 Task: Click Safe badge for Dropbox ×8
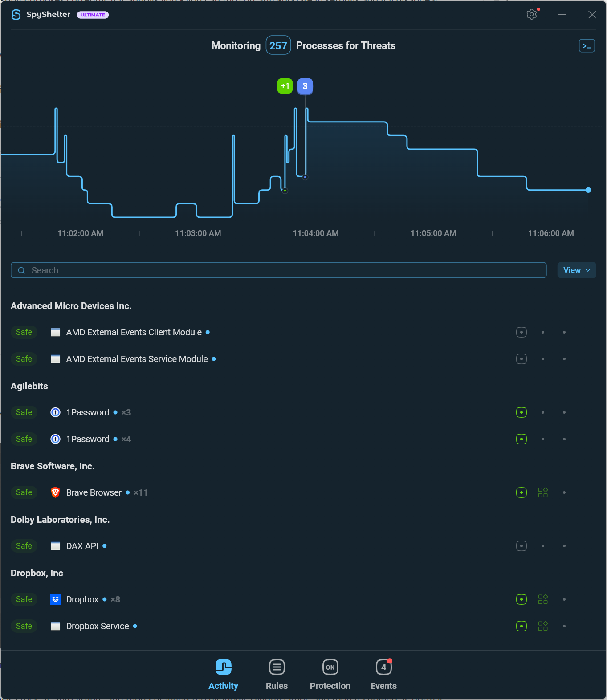click(24, 599)
